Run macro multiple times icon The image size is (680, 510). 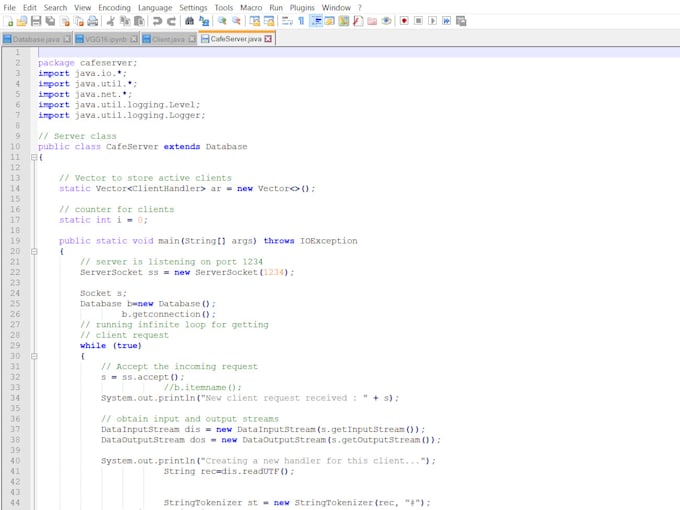point(447,21)
